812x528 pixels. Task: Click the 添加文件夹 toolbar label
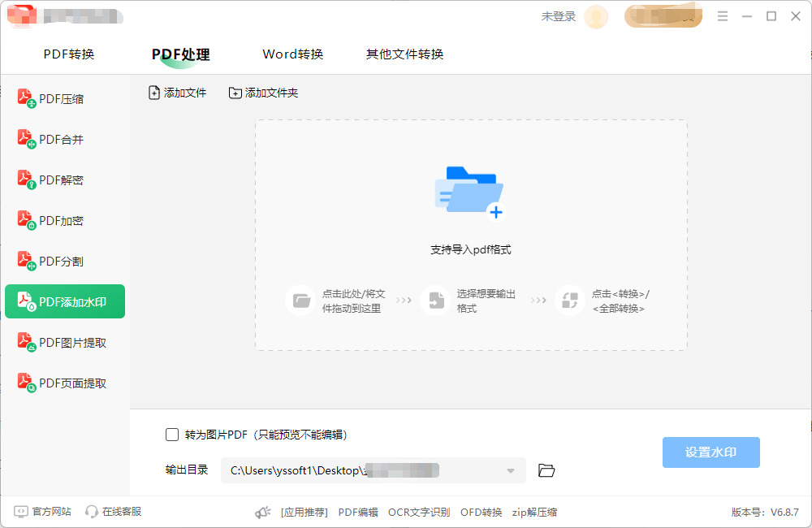coord(271,93)
